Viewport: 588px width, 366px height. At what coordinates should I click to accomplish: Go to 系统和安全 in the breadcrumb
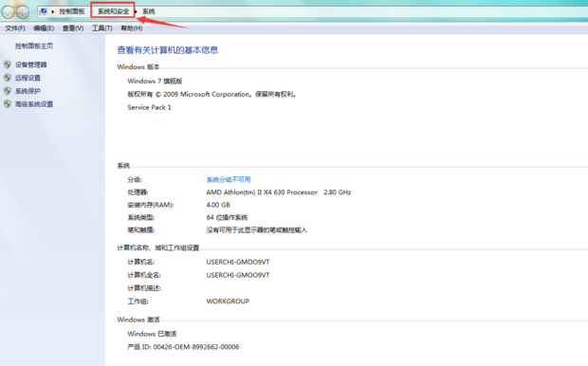pyautogui.click(x=113, y=11)
